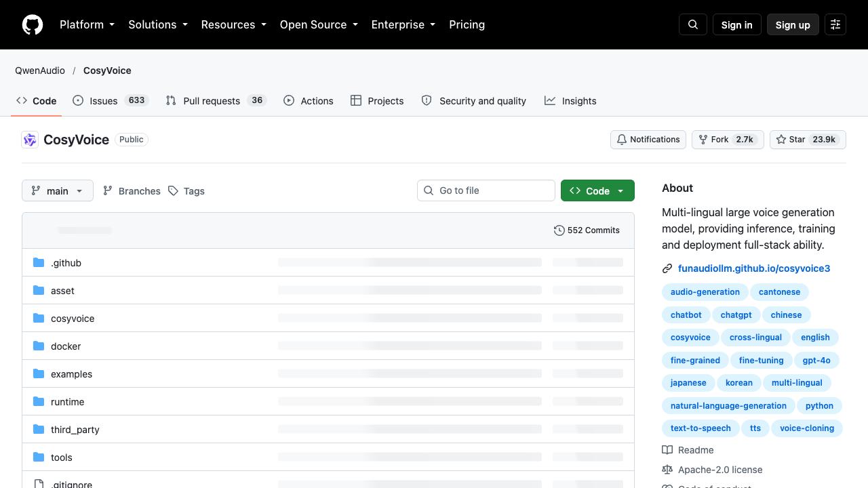The height and width of the screenshot is (488, 868).
Task: Open the funaudiollm.github.io/cosyvoice3 link
Action: 754,268
